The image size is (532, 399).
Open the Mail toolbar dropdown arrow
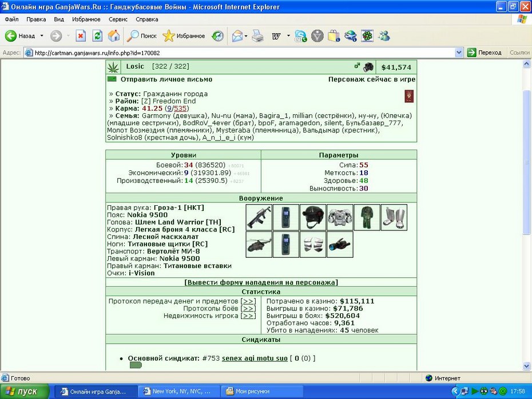245,35
